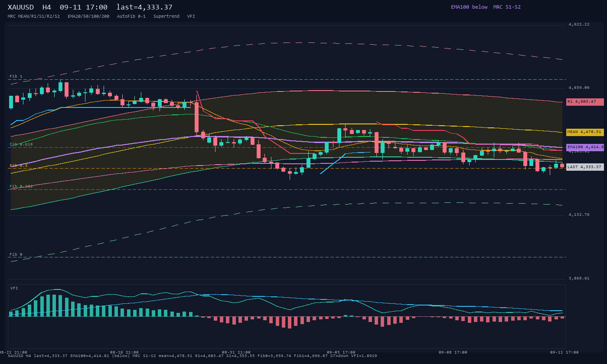Click the XAUUSD H4 chart title
Viewport: 607px width, 364px height.
click(x=90, y=7)
